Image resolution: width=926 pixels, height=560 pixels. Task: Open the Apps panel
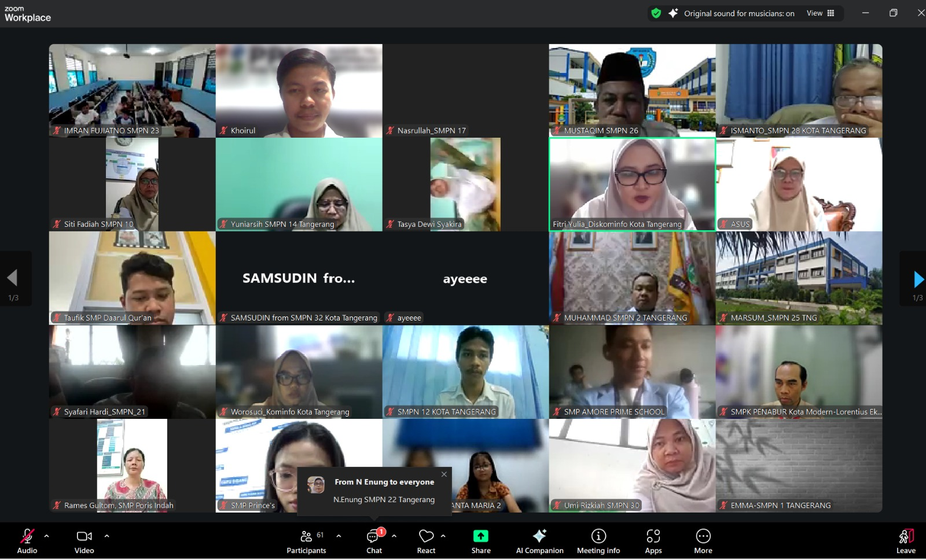(653, 541)
